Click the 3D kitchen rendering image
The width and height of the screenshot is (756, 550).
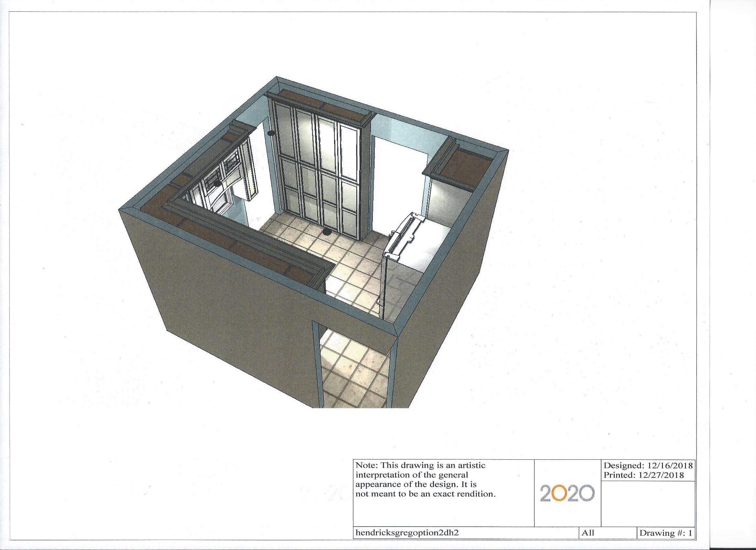pos(313,242)
